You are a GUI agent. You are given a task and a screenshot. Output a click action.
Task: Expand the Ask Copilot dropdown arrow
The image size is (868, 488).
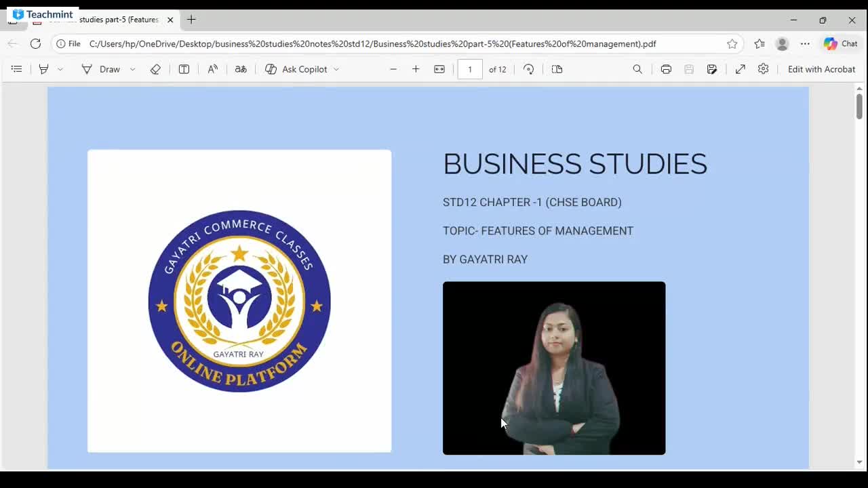point(336,69)
